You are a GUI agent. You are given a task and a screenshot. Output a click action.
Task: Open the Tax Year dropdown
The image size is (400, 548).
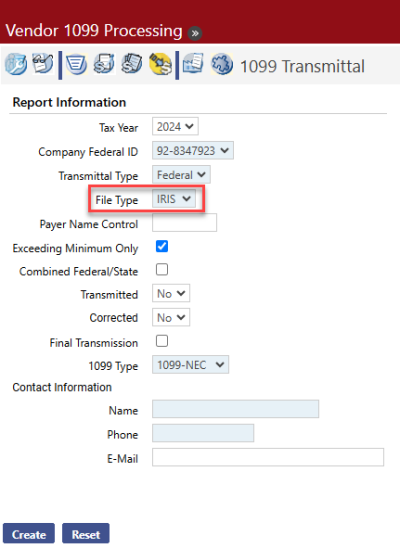pos(175,127)
